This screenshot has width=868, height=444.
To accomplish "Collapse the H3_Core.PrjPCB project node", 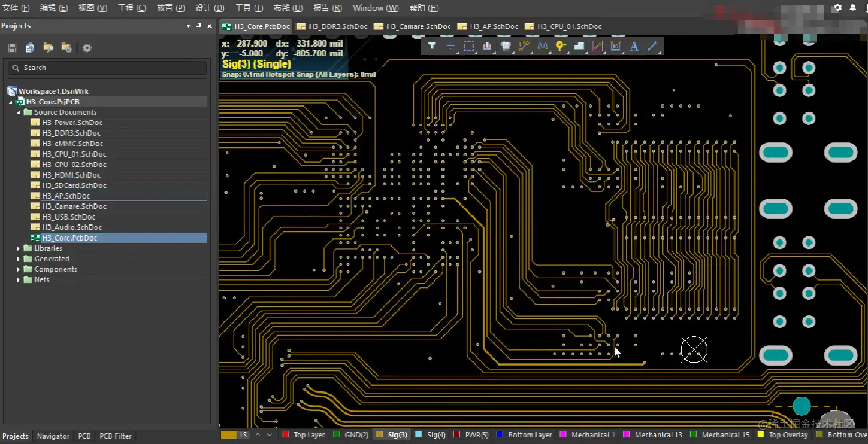I will point(11,102).
